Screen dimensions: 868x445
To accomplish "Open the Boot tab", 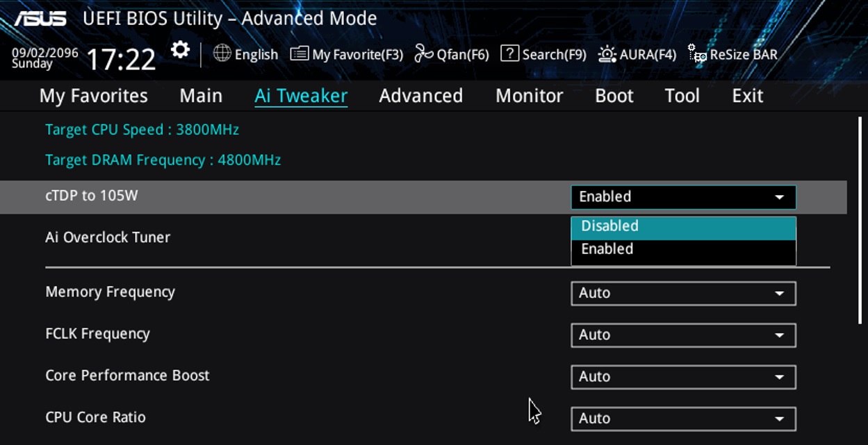I will click(x=614, y=96).
